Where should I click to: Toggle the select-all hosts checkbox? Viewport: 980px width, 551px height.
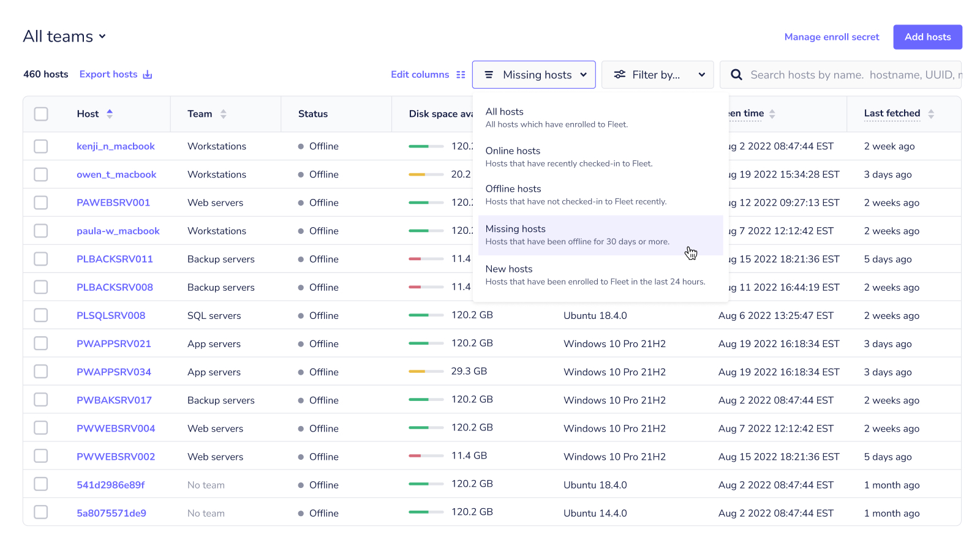[x=41, y=114]
